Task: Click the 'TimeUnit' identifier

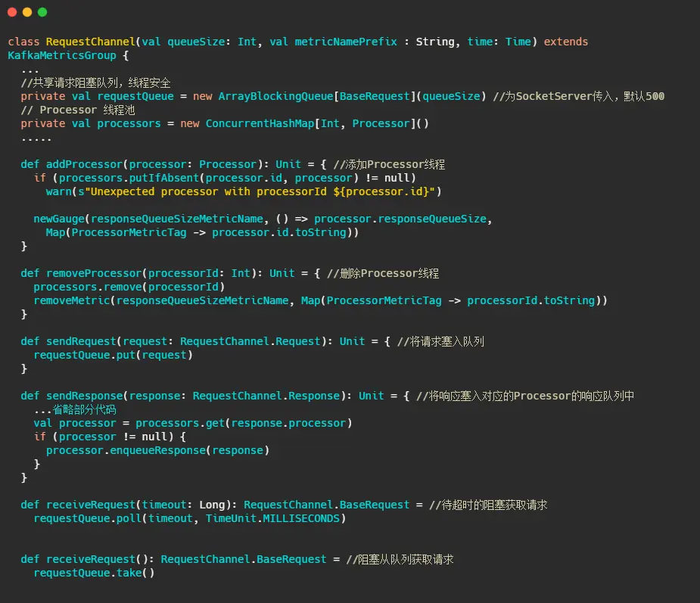Action: (x=231, y=518)
